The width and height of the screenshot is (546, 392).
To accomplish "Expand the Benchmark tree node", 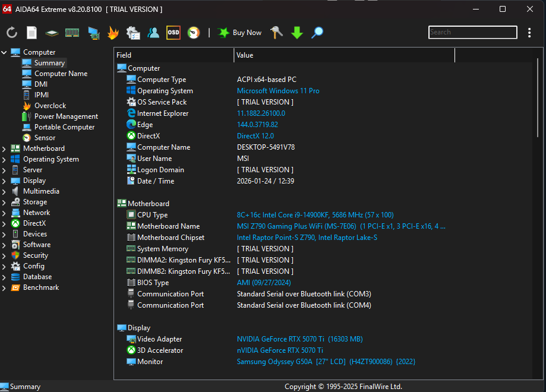I will point(4,287).
